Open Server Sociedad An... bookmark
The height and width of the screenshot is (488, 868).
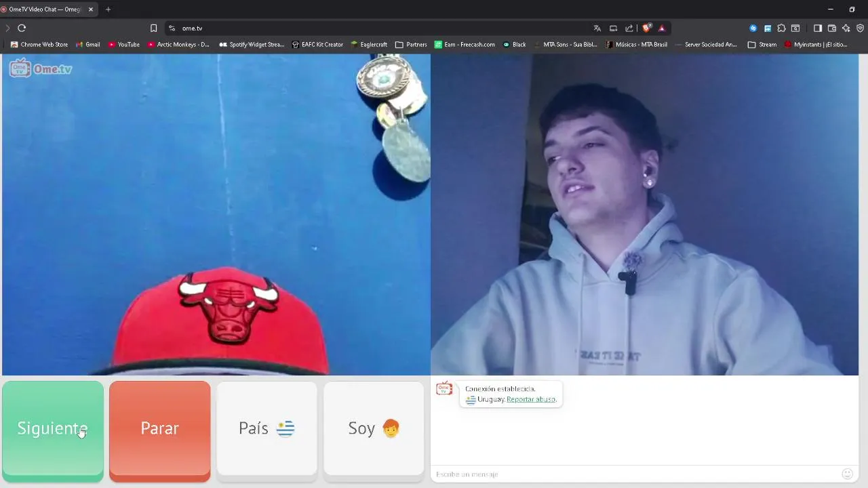pos(706,45)
